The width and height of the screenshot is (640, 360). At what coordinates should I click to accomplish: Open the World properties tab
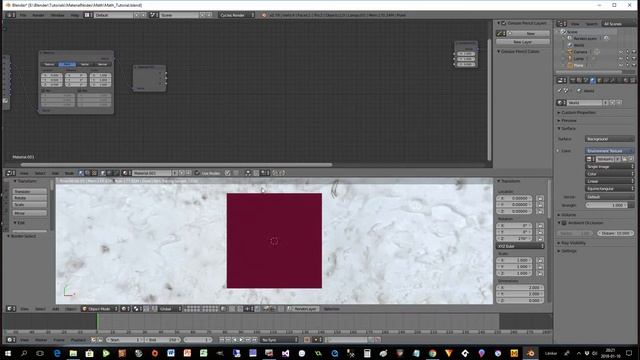(593, 80)
